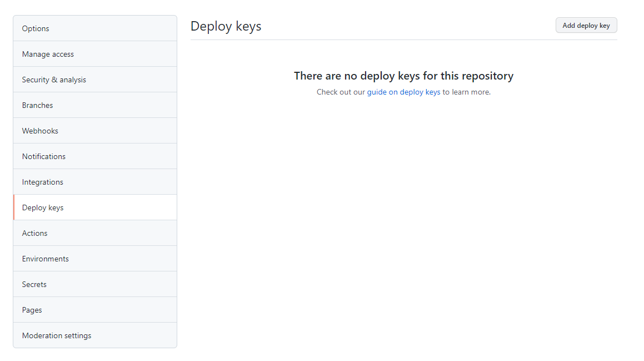644x361 pixels.
Task: Select Secrets in the sidebar
Action: (34, 284)
